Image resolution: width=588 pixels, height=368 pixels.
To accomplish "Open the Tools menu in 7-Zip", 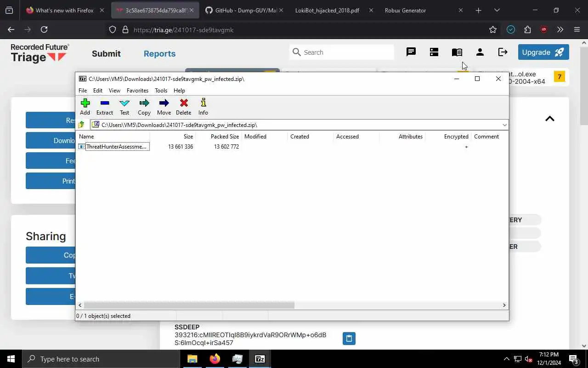I will click(161, 91).
